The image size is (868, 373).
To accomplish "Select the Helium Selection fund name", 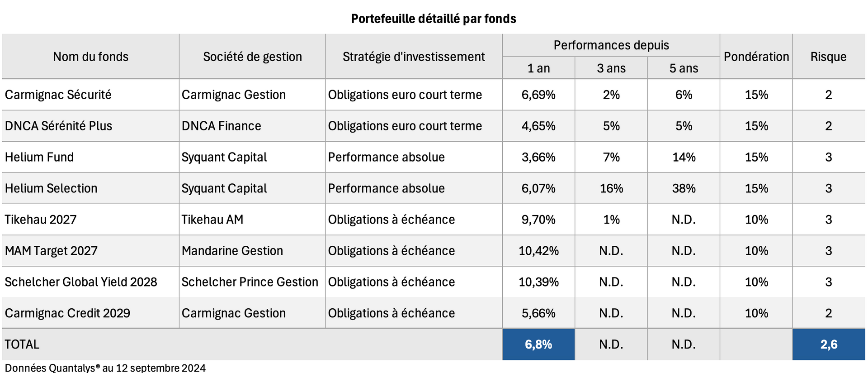I will [51, 188].
